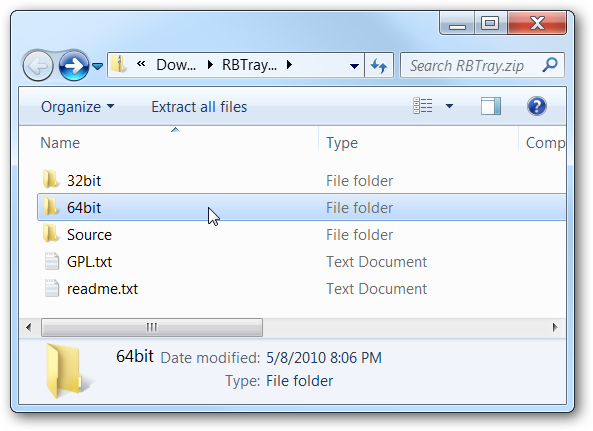Click the refresh icon beside address bar

coord(379,66)
